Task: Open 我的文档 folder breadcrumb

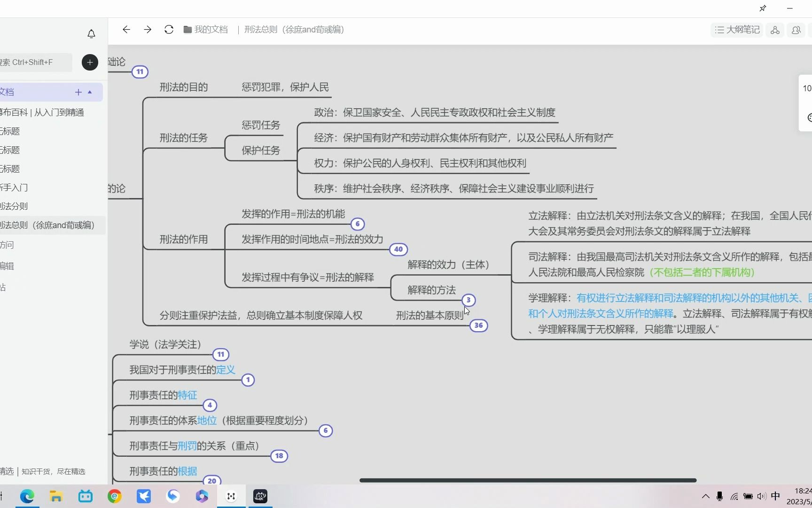Action: pyautogui.click(x=205, y=30)
